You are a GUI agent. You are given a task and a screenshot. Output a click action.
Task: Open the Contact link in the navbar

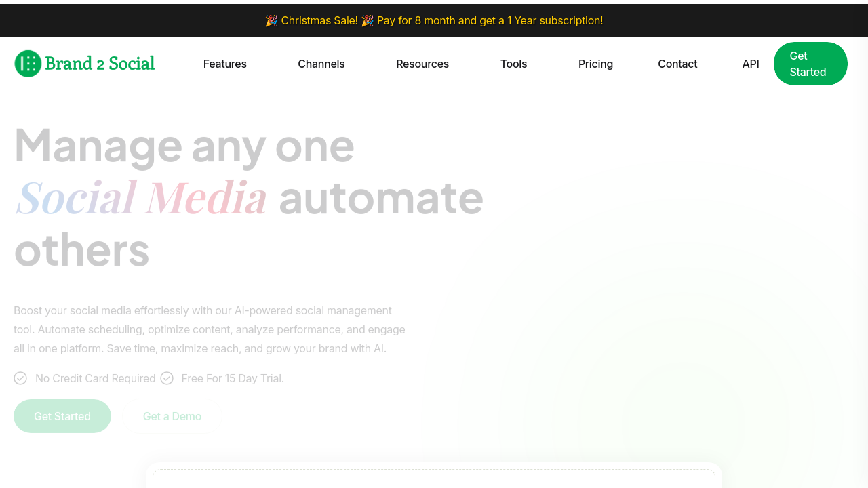pos(677,64)
